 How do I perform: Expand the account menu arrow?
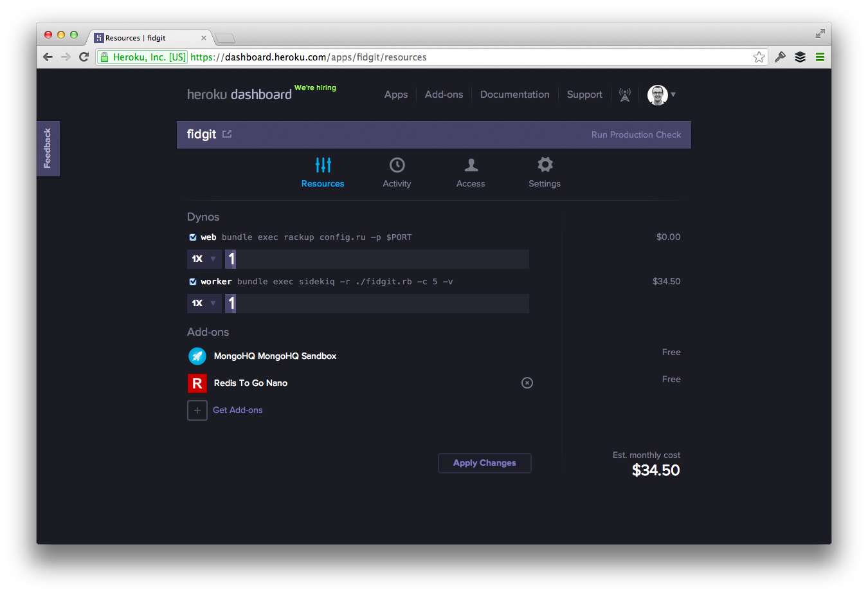pyautogui.click(x=673, y=95)
